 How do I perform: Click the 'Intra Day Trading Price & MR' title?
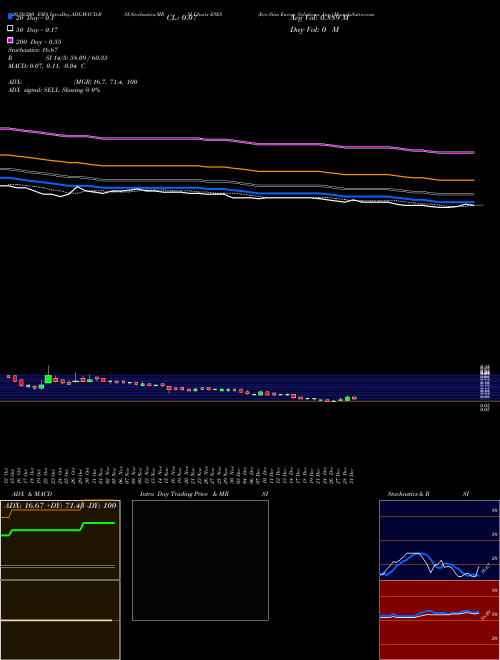[184, 494]
